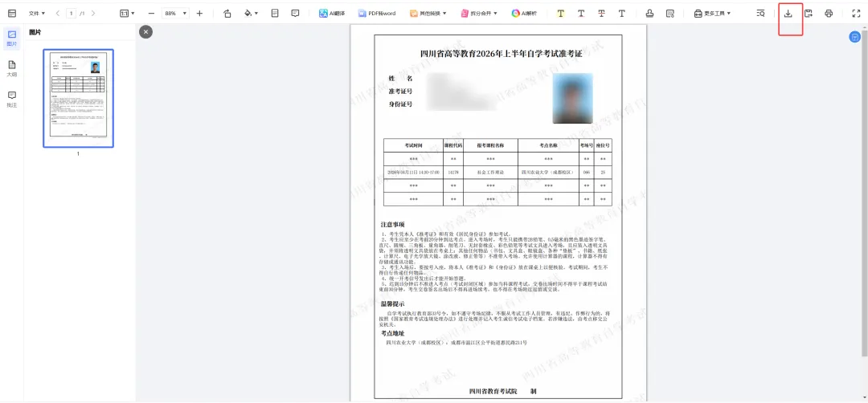Choose the stamp tool icon
Viewport: 868px width, 403px height.
point(650,14)
